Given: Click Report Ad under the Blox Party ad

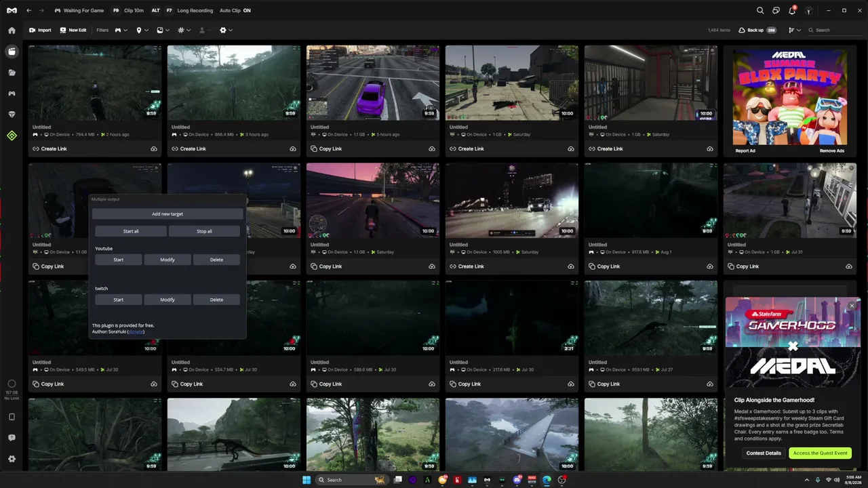Looking at the screenshot, I should pyautogui.click(x=745, y=151).
